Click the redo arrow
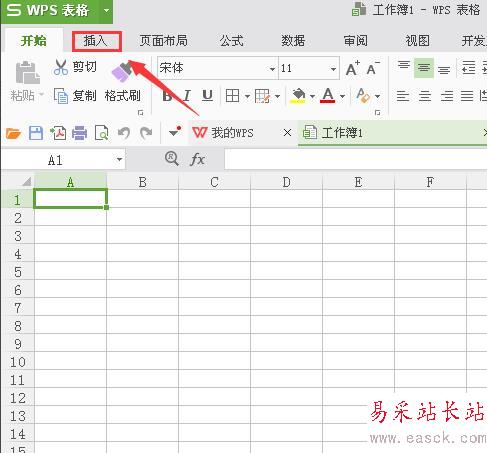This screenshot has height=453, width=487. (x=146, y=133)
